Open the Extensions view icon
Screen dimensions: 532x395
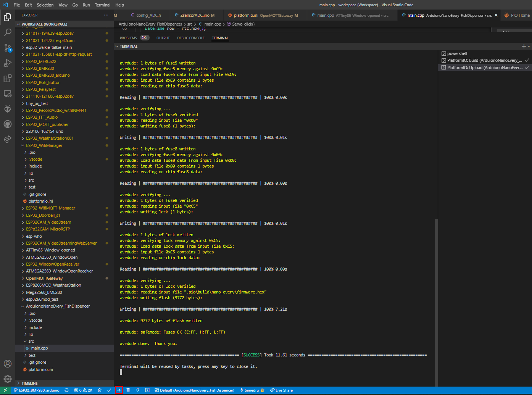7,78
